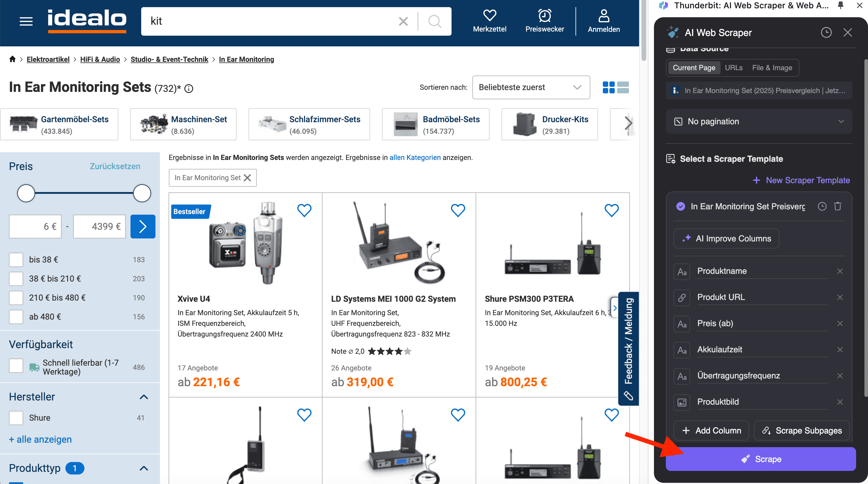The image size is (868, 484).
Task: Click the left price slider handle
Action: click(x=26, y=193)
